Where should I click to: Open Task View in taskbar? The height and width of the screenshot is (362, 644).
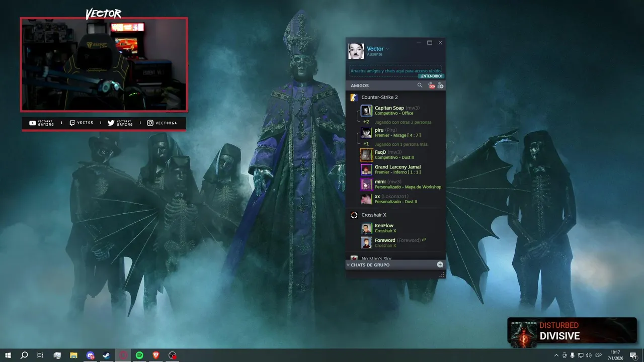click(x=40, y=355)
